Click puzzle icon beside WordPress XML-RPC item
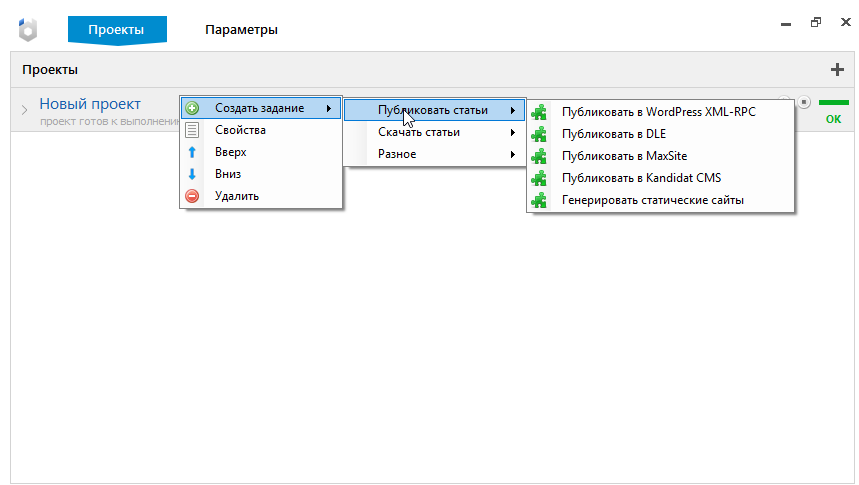Image resolution: width=859 pixels, height=485 pixels. click(539, 112)
